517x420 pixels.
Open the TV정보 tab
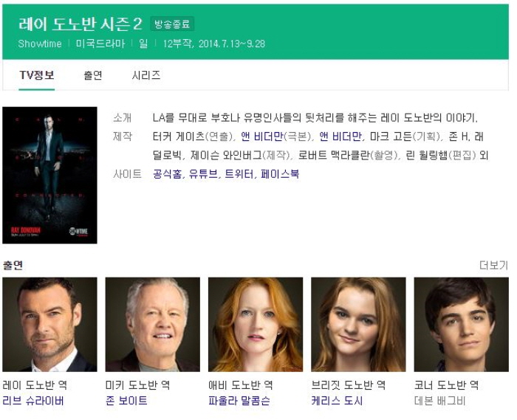click(x=37, y=75)
